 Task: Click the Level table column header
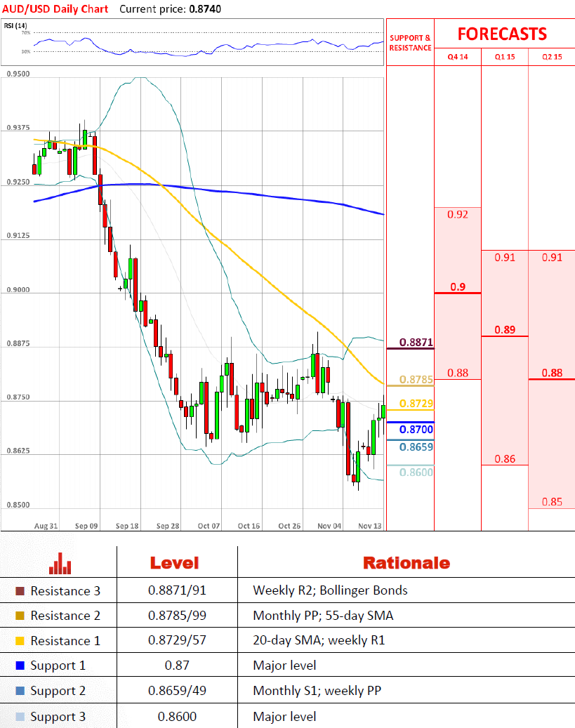pyautogui.click(x=175, y=563)
